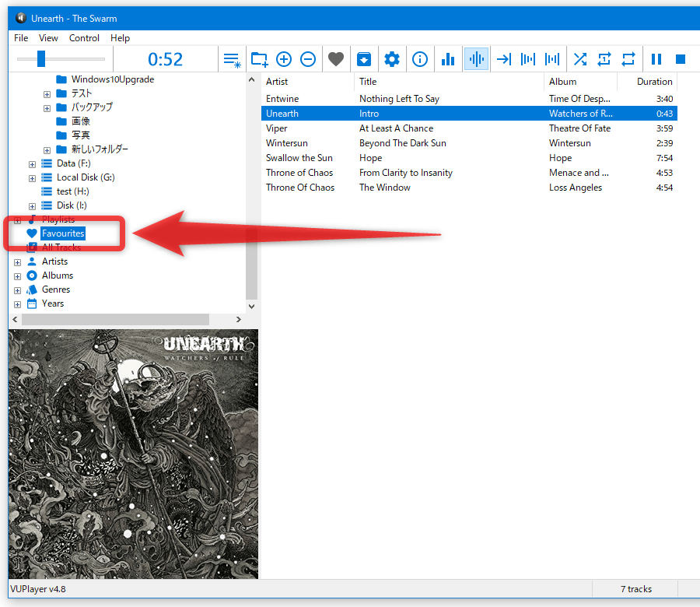Add track to favourites heart icon

pos(336,59)
